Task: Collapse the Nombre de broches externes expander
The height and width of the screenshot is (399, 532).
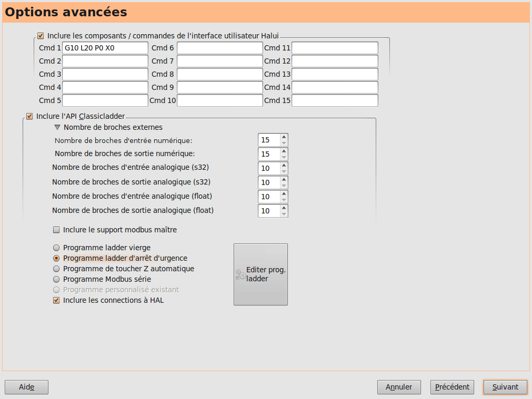Action: pyautogui.click(x=57, y=127)
